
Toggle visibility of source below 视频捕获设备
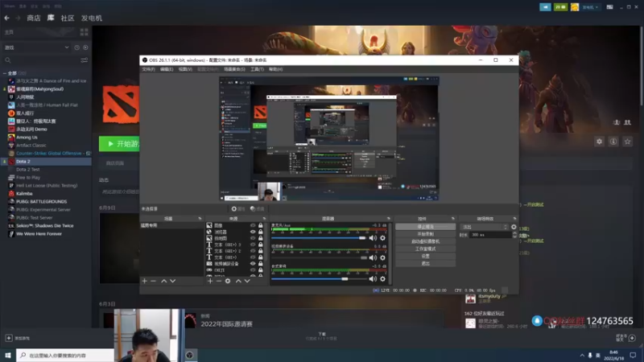pos(253,270)
